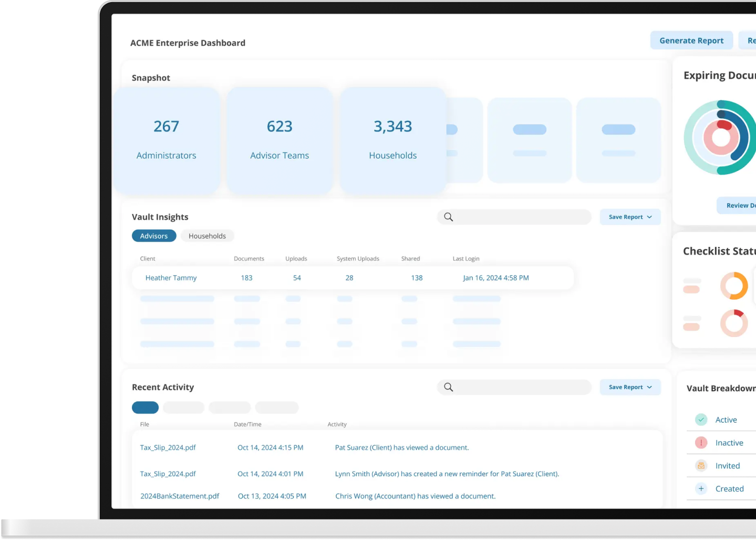Select the active blue Recent Activity filter pill
The height and width of the screenshot is (540, 756).
(145, 407)
